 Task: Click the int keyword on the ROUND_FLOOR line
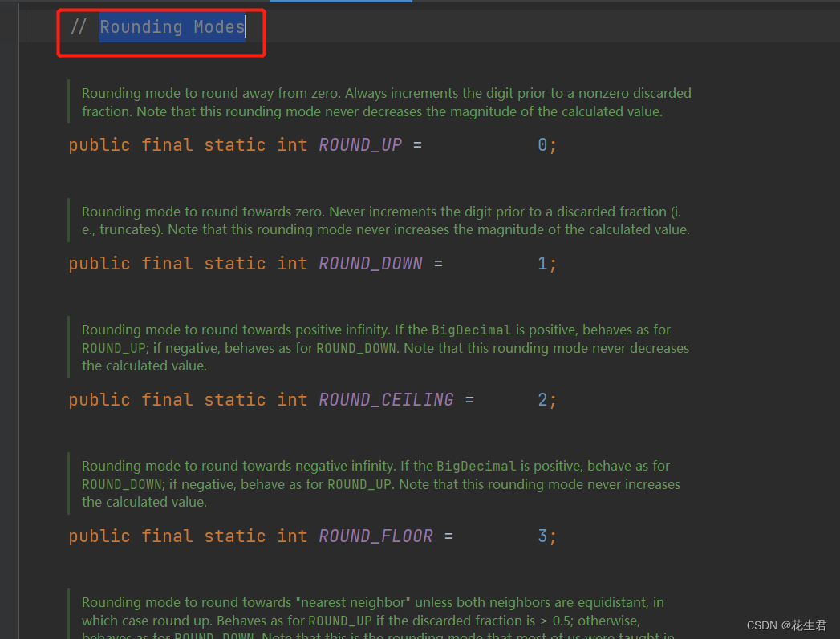click(x=292, y=536)
